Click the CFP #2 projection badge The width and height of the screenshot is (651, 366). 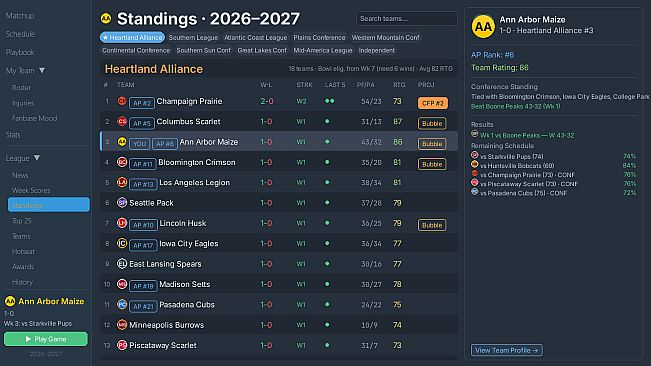coord(433,103)
